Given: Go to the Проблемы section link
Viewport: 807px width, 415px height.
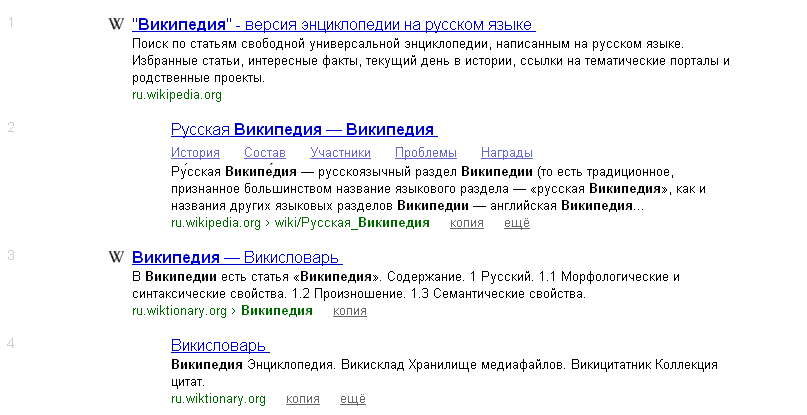Looking at the screenshot, I should [x=426, y=153].
